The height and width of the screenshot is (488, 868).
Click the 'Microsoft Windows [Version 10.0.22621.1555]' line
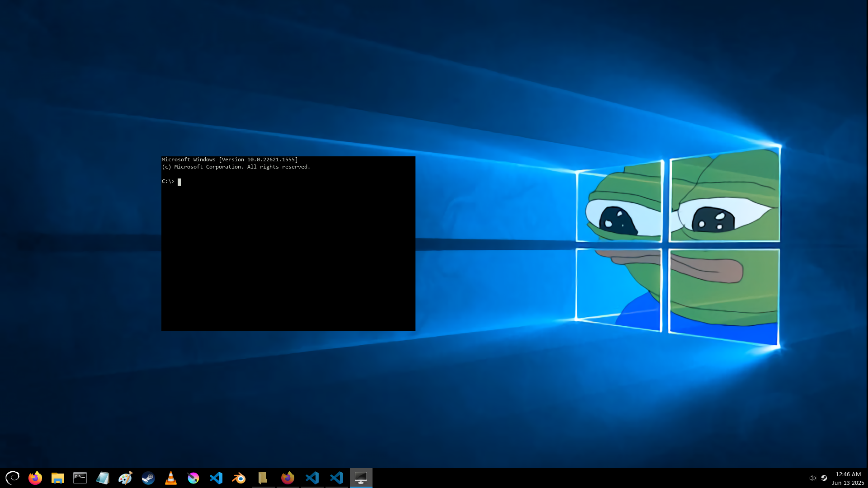coord(230,160)
